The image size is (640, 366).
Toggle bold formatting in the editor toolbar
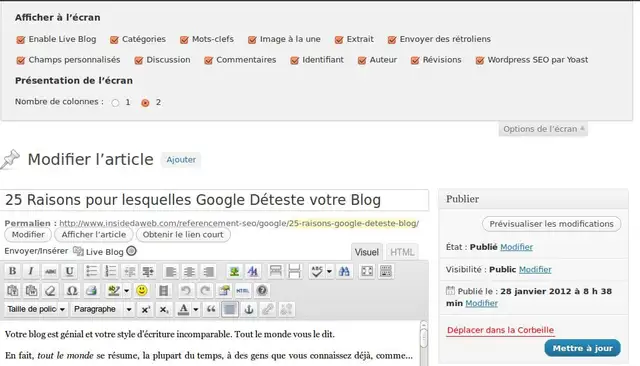(13, 271)
